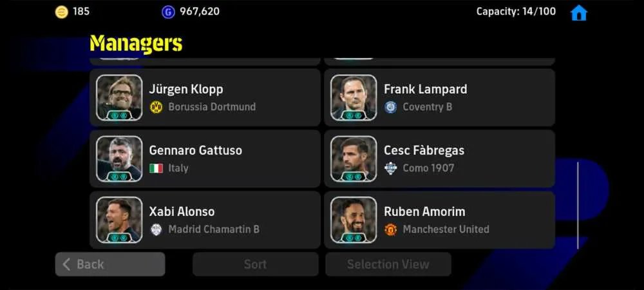Switch to Selection View
644x290 pixels.
tap(388, 264)
